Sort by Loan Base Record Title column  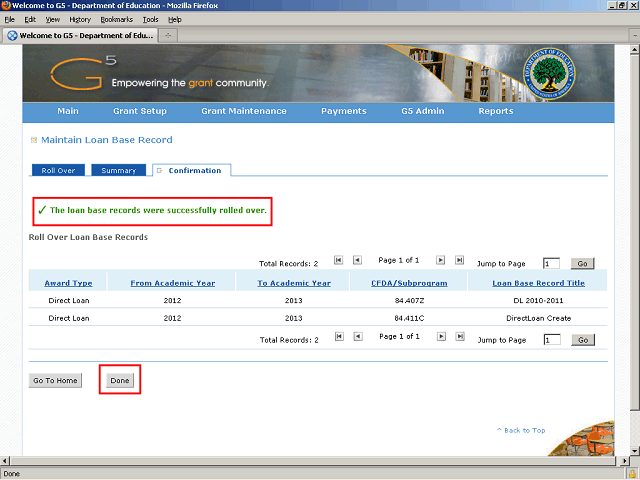[538, 283]
